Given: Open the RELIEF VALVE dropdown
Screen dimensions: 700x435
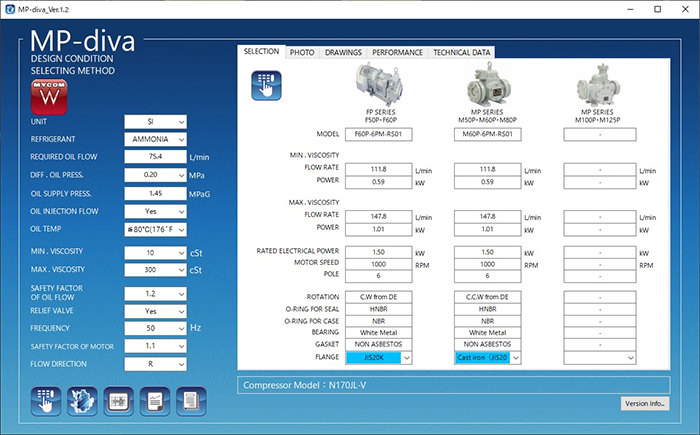Looking at the screenshot, I should [x=155, y=311].
